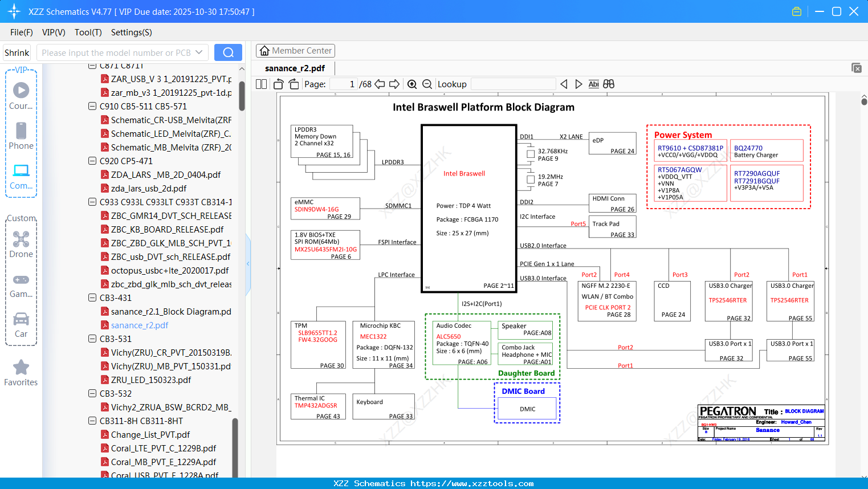Open ZBC_GMR14_DVT_SCH_RELEASE file
868x489 pixels.
coord(171,216)
